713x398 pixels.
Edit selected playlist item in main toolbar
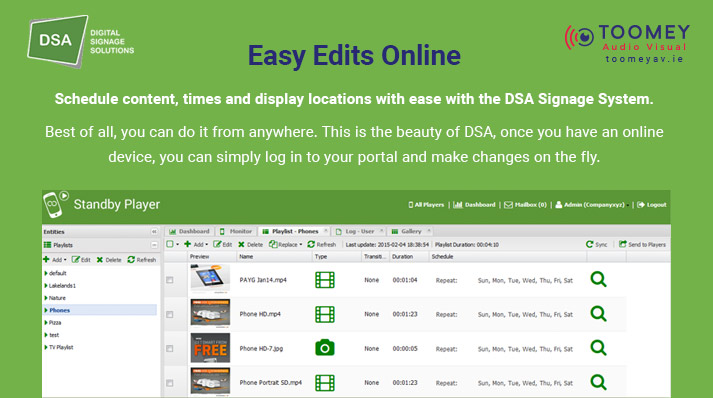223,244
